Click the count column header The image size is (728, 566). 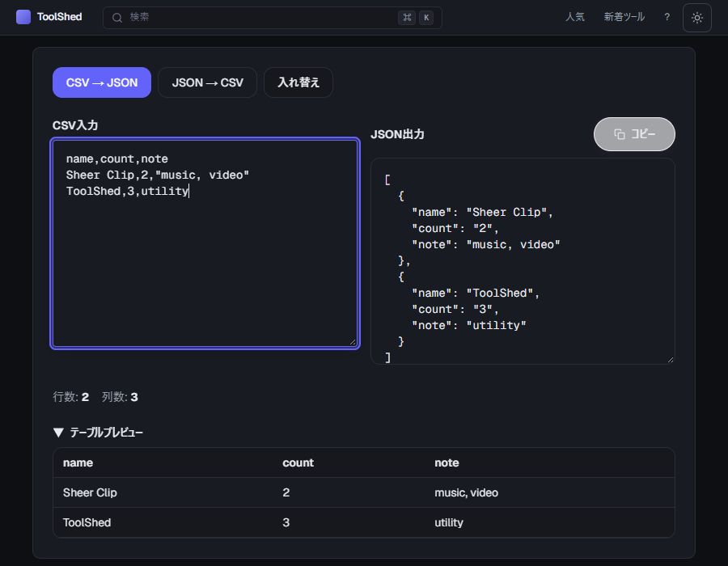[x=298, y=463]
